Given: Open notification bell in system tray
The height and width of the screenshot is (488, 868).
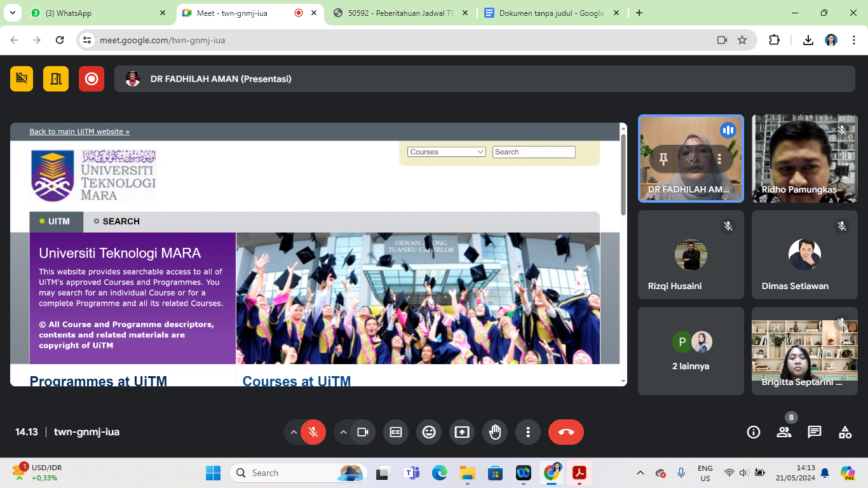Looking at the screenshot, I should point(825,473).
